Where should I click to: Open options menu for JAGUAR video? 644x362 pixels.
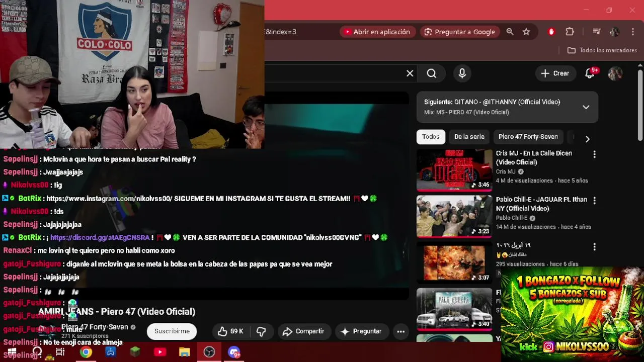click(x=594, y=201)
